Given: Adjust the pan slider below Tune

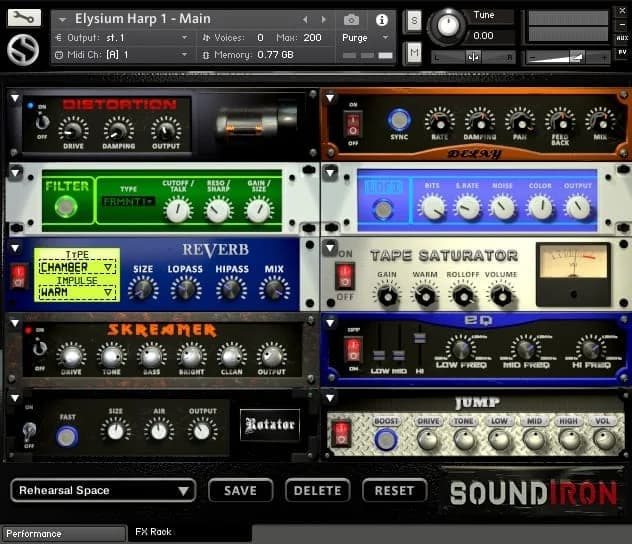Looking at the screenshot, I should point(473,58).
